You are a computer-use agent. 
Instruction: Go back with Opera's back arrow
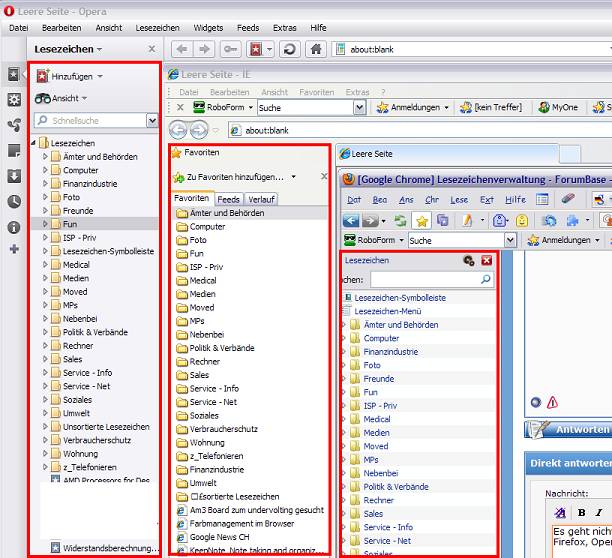point(182,49)
